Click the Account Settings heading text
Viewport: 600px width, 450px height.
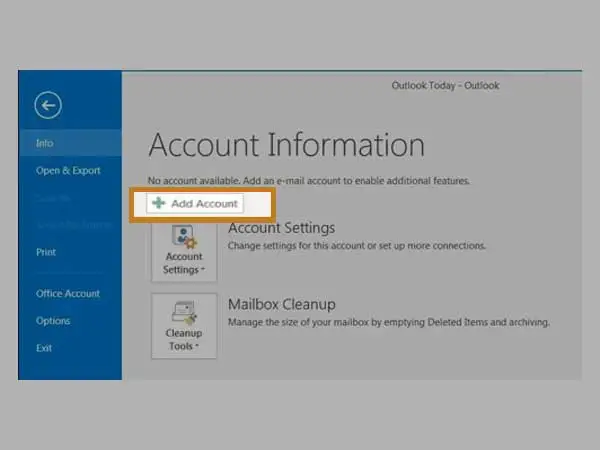click(281, 228)
